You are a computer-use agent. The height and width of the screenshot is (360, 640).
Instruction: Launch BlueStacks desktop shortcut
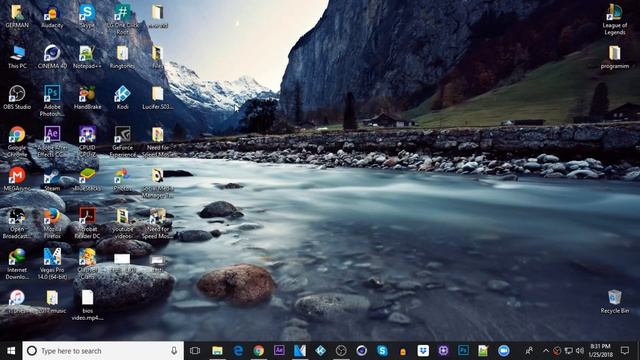[x=87, y=179]
